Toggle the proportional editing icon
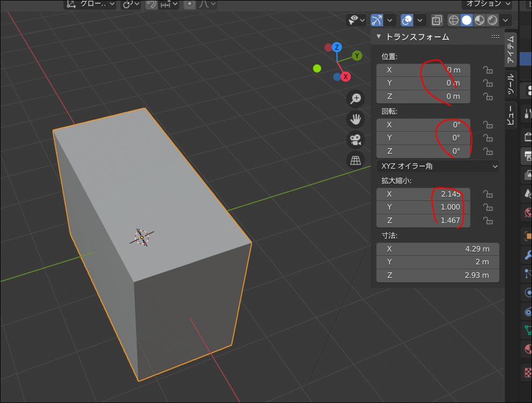The width and height of the screenshot is (532, 403). (190, 4)
